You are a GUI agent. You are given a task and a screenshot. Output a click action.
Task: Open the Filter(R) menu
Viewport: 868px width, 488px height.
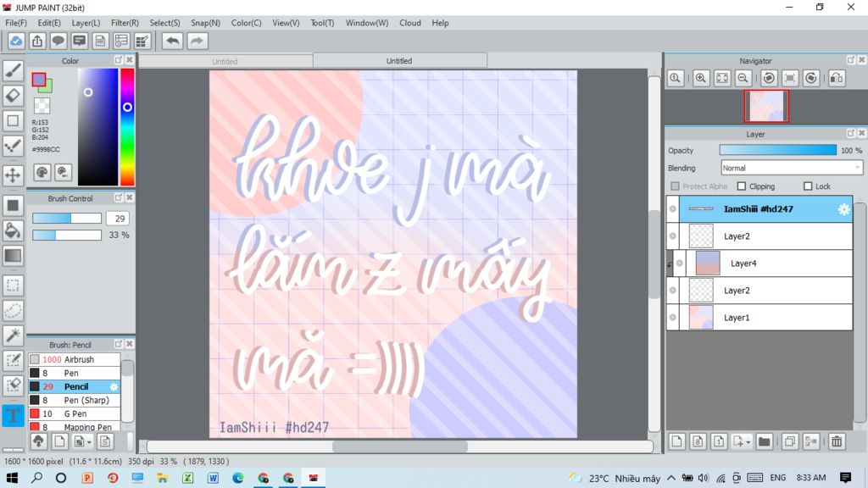pyautogui.click(x=125, y=23)
